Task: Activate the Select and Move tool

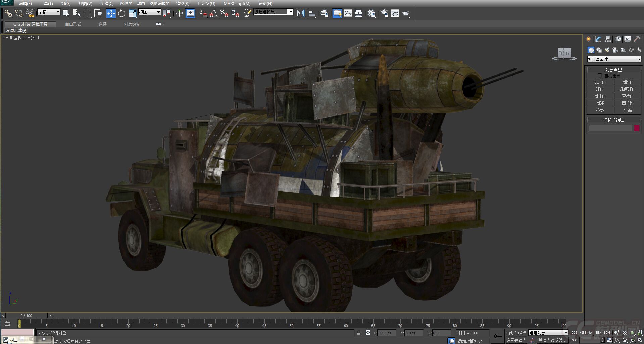Action: click(x=111, y=13)
